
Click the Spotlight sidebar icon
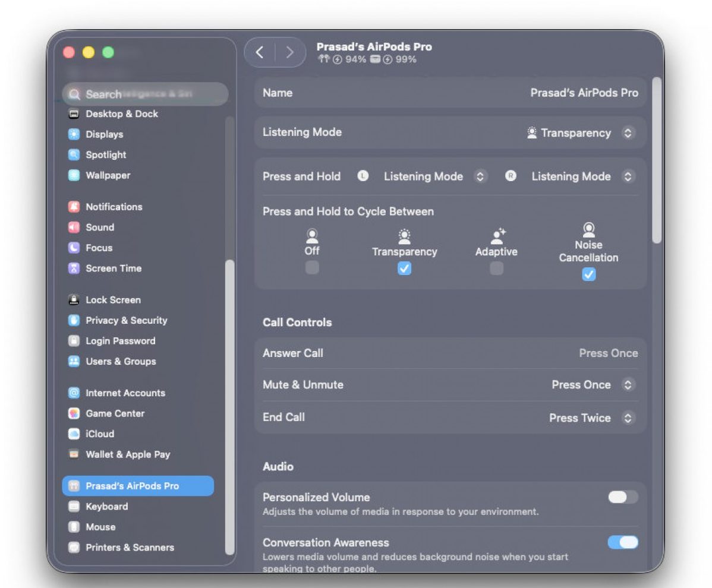74,155
